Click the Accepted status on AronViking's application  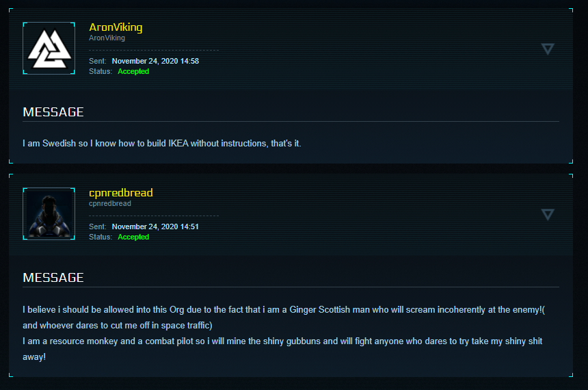point(133,71)
